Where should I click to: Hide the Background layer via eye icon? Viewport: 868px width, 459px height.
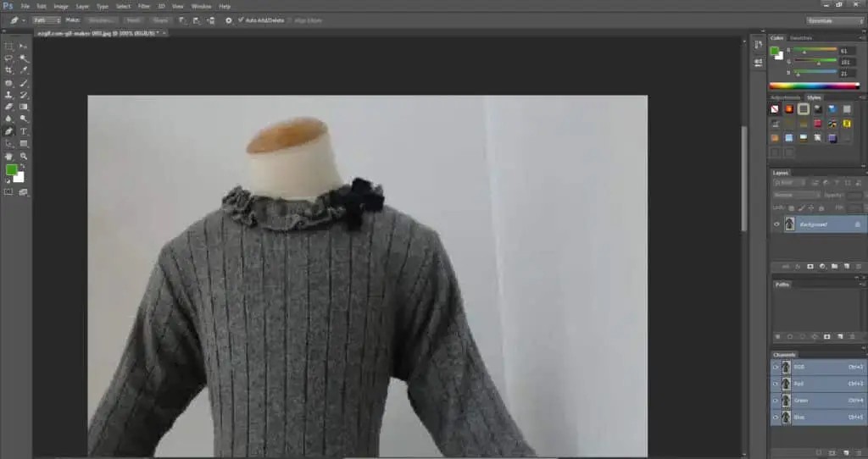(x=776, y=224)
